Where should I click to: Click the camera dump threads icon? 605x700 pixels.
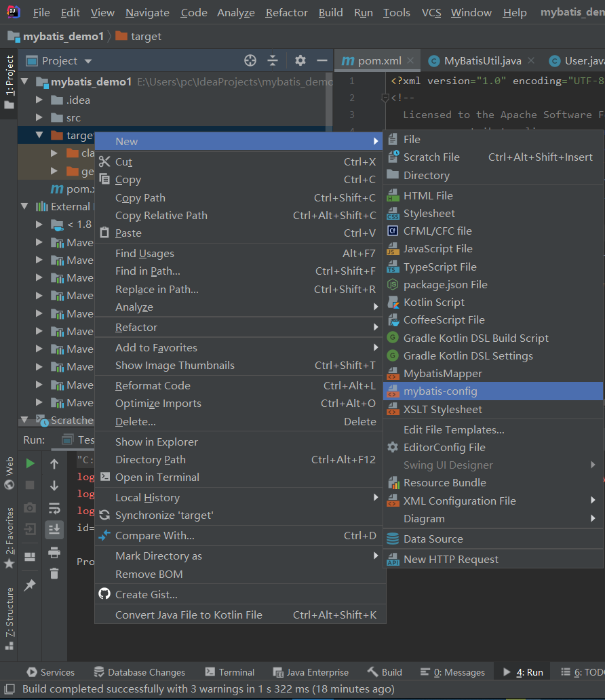coord(30,507)
